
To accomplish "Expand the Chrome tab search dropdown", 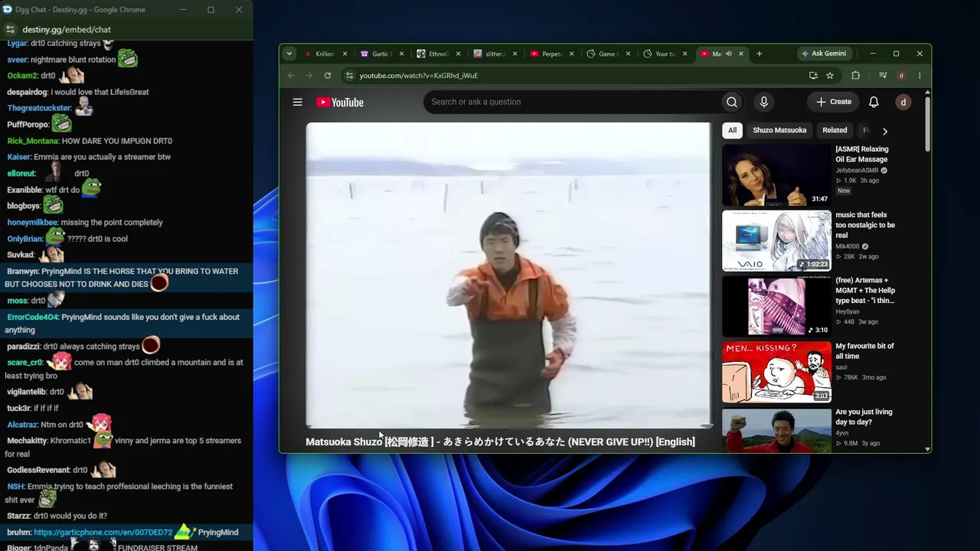I will click(x=289, y=54).
